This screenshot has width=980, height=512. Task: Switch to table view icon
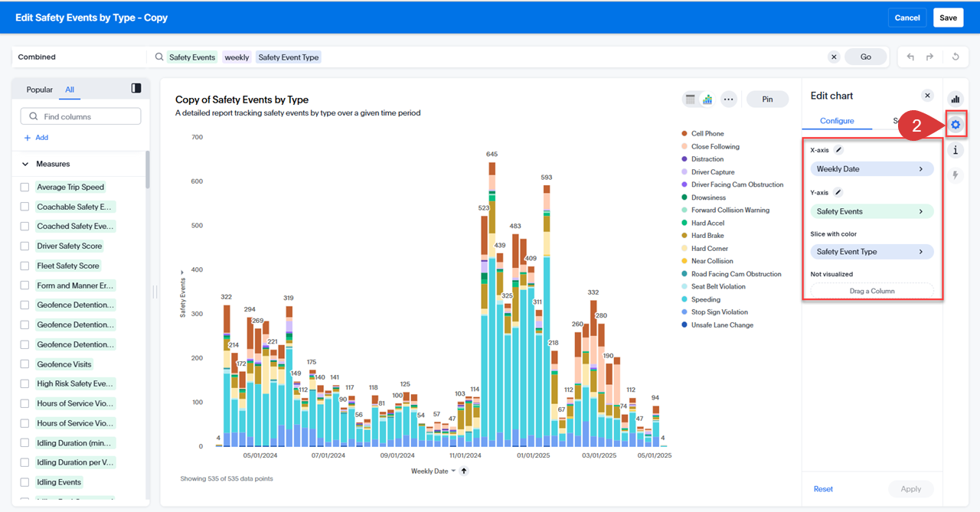[x=691, y=99]
